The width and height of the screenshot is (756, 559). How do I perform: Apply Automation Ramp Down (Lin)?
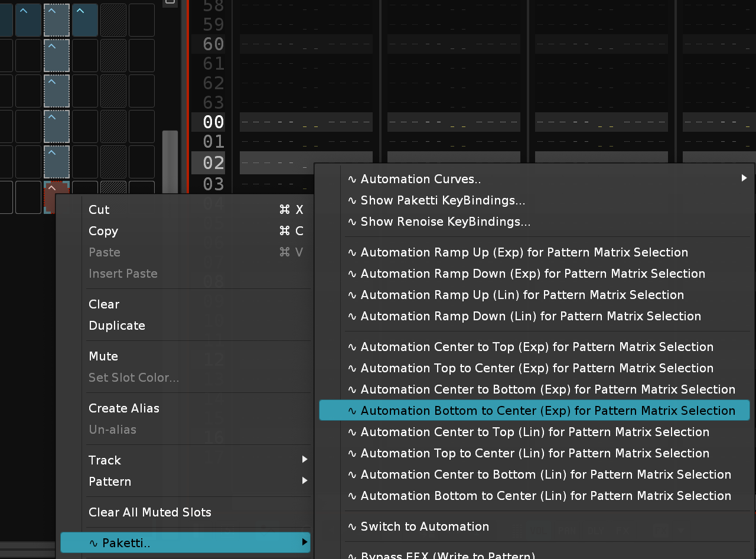(x=530, y=316)
